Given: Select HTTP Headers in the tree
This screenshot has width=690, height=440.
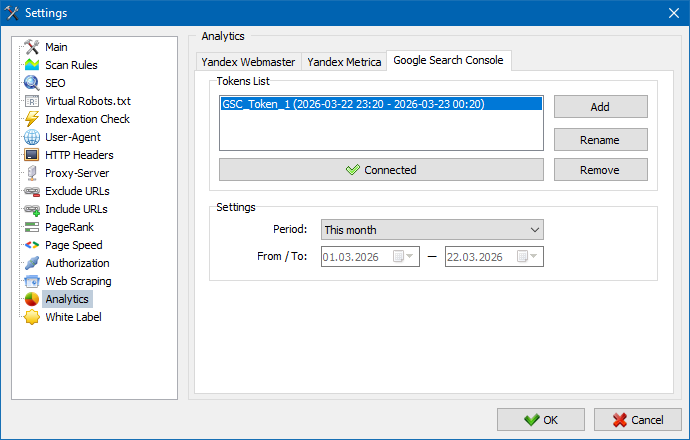Looking at the screenshot, I should [79, 155].
